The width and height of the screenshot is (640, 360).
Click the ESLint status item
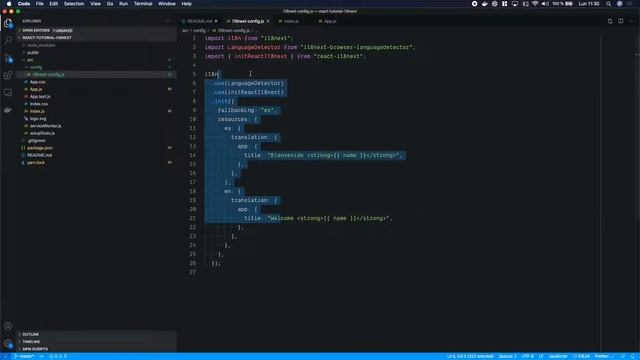click(x=581, y=356)
